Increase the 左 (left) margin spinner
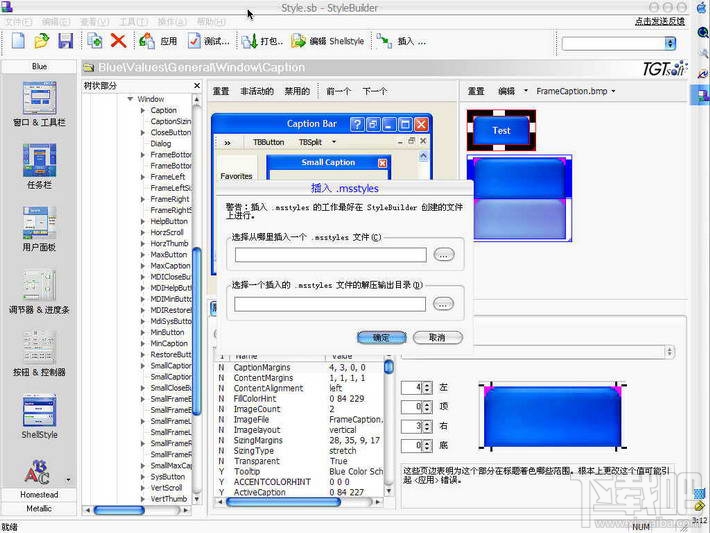The width and height of the screenshot is (710, 533). click(427, 384)
